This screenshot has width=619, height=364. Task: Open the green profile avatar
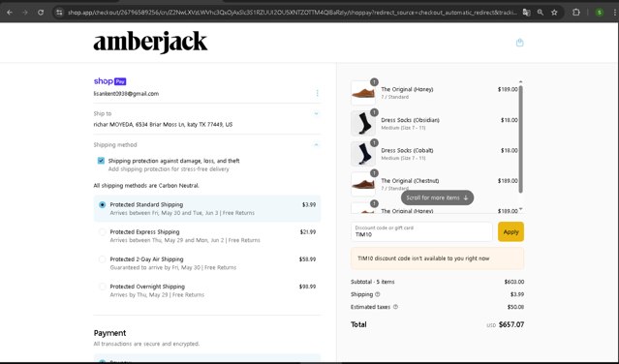click(600, 13)
